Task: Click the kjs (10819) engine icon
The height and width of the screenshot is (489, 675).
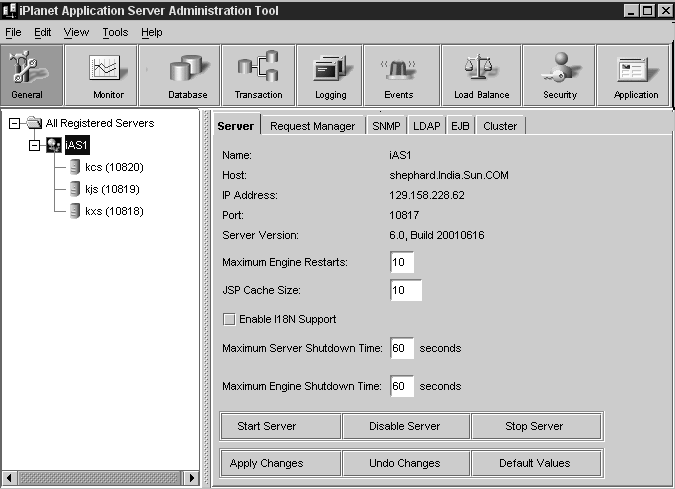Action: (75, 189)
